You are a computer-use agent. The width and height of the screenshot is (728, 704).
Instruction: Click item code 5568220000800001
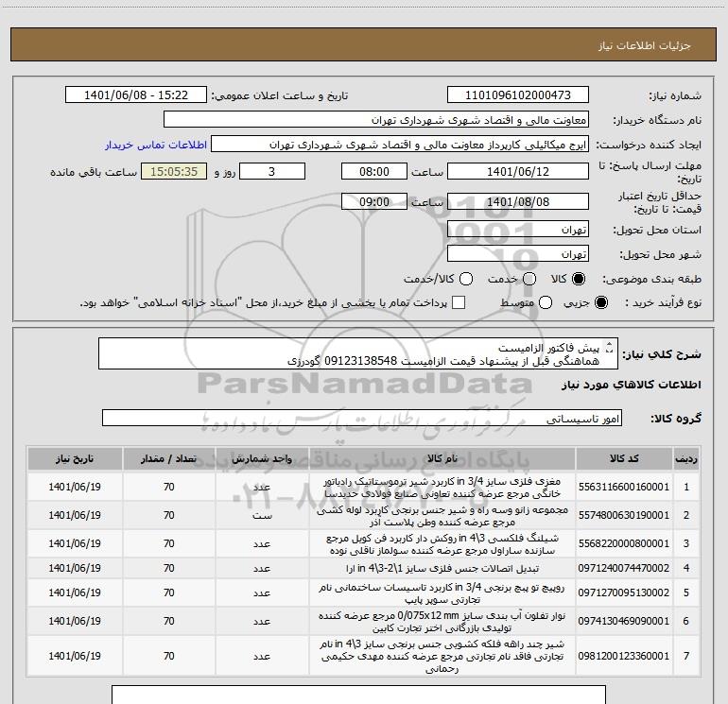(x=624, y=543)
